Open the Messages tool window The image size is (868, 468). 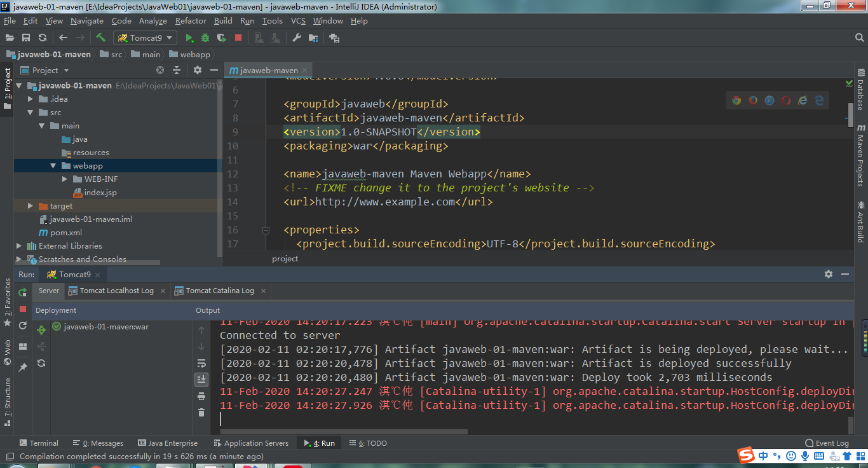[98, 443]
